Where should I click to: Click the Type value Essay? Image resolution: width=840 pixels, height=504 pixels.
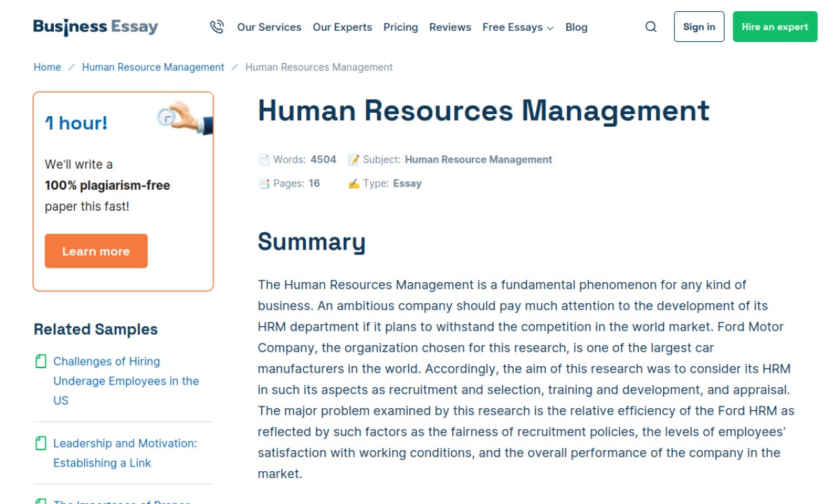407,183
